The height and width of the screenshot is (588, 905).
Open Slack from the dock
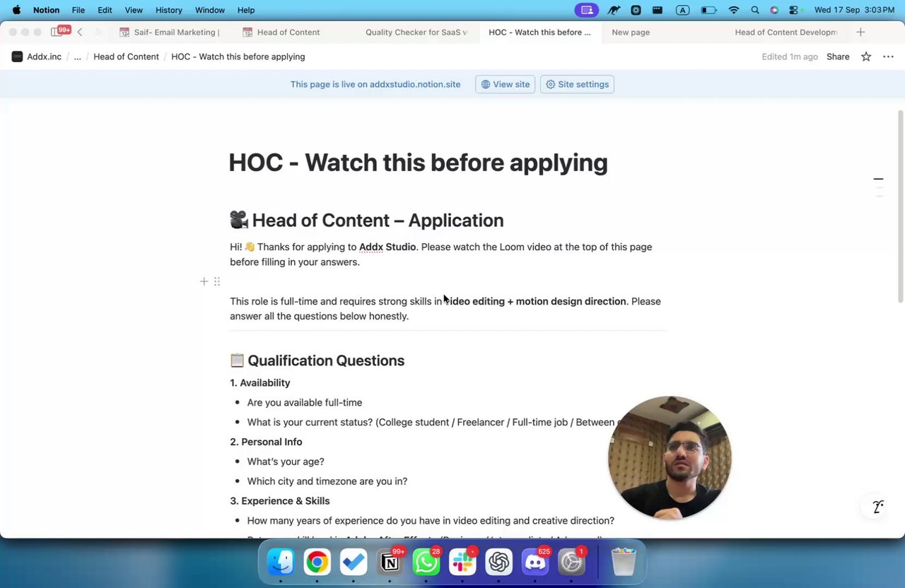[x=462, y=562]
